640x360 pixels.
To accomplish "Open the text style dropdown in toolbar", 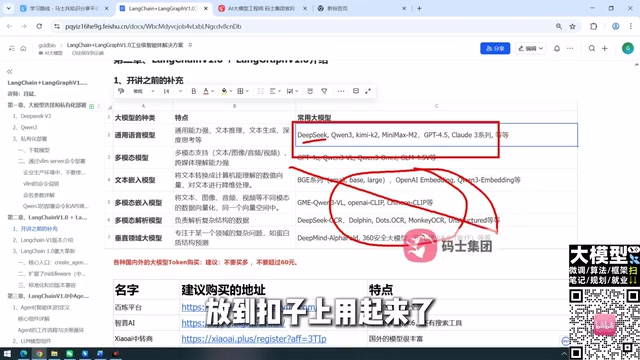I will pos(144,91).
